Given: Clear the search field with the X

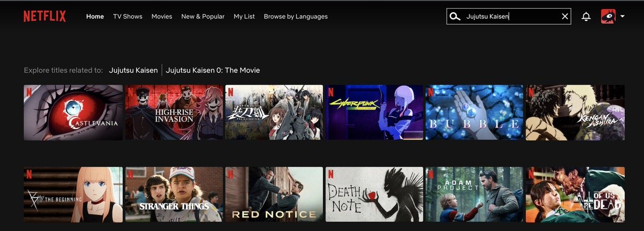Looking at the screenshot, I should click(x=565, y=17).
